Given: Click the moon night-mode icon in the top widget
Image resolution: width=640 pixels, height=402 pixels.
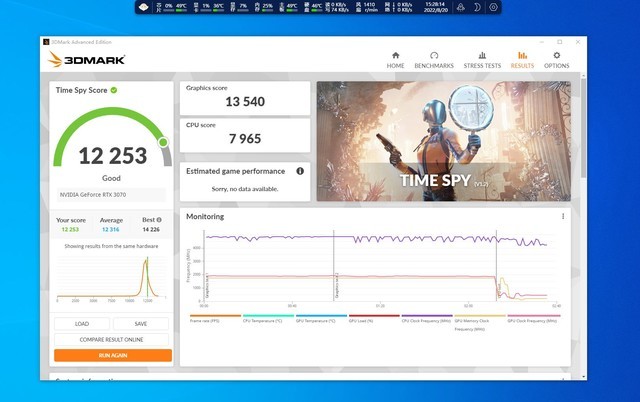Looking at the screenshot, I should pos(477,7).
